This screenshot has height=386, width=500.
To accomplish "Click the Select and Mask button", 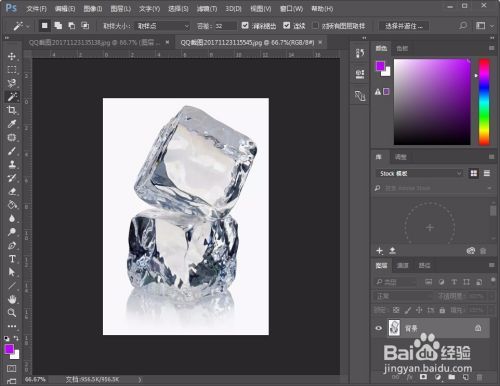I will tap(404, 26).
